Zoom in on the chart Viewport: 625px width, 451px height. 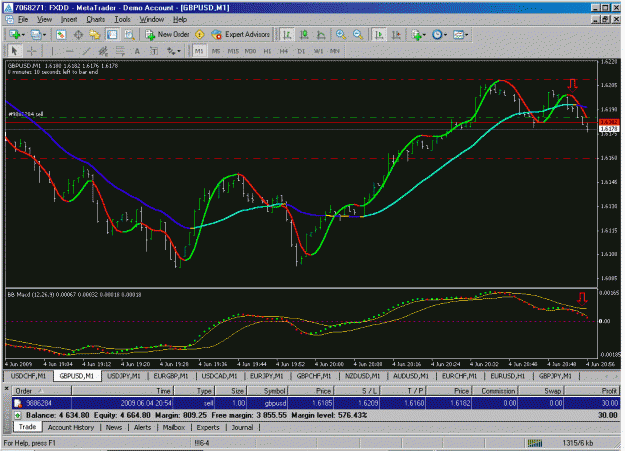[341, 35]
